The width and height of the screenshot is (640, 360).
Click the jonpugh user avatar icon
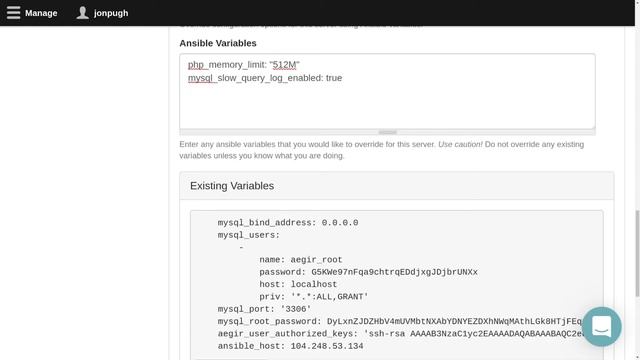(82, 13)
